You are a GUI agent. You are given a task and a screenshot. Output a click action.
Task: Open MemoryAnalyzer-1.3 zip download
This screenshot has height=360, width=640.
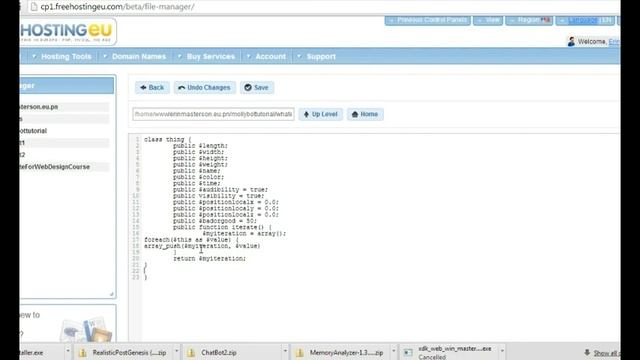(346, 352)
